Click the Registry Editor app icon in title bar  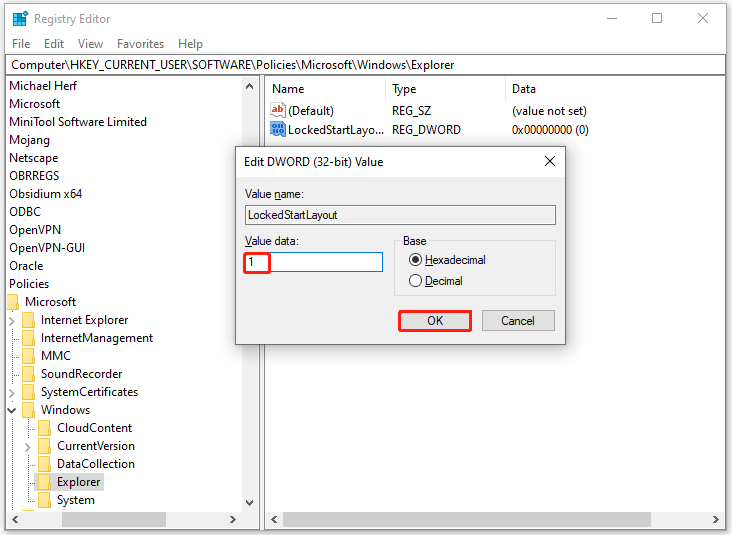(20, 19)
